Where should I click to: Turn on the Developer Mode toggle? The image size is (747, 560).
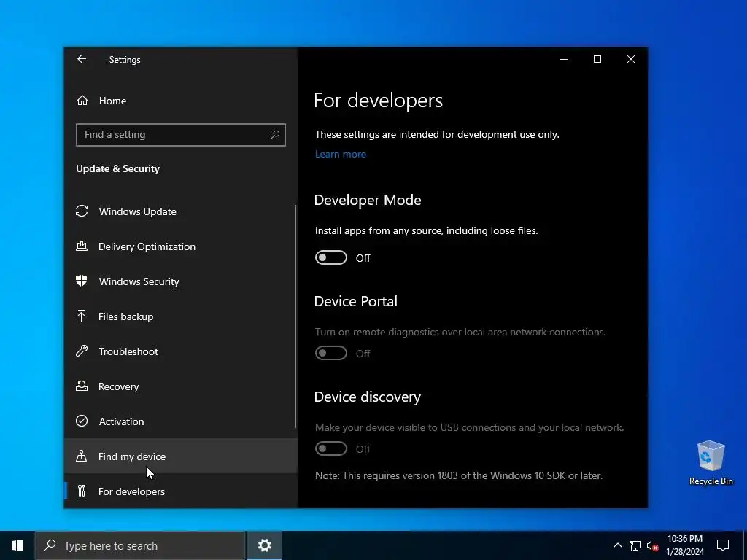point(331,257)
